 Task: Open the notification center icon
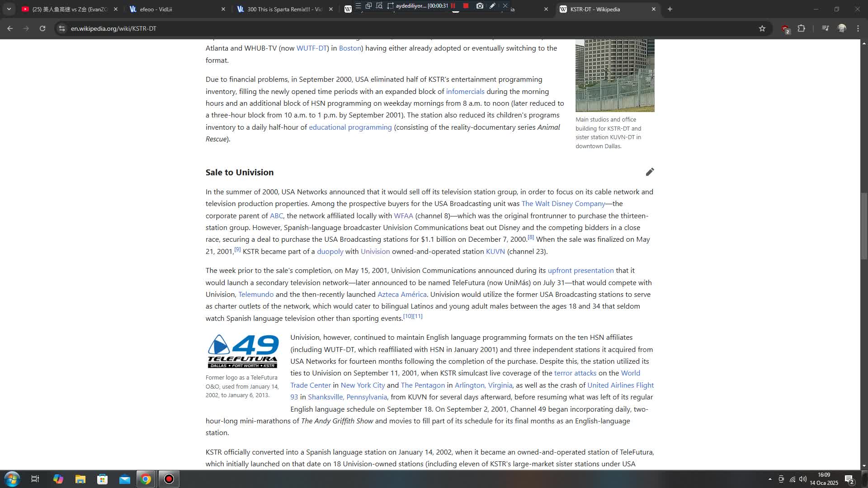coord(849,479)
